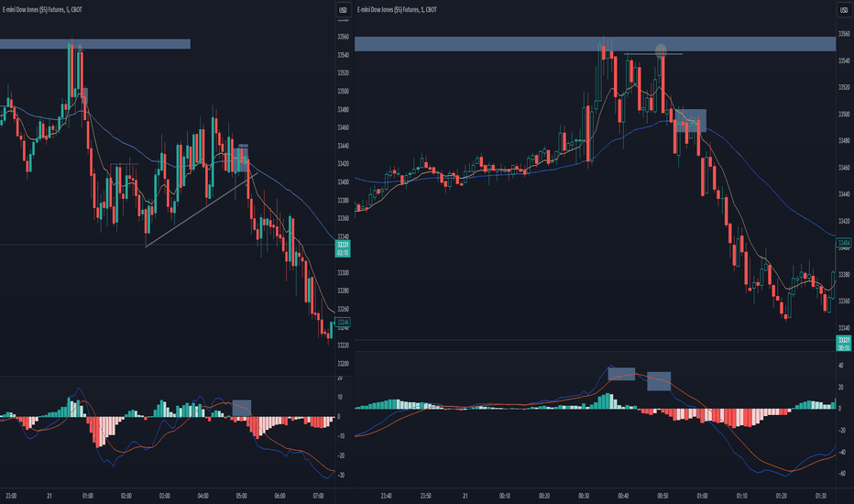Click 00:10 on the right time axis
Viewport: 854px width, 504px height.
(505, 496)
